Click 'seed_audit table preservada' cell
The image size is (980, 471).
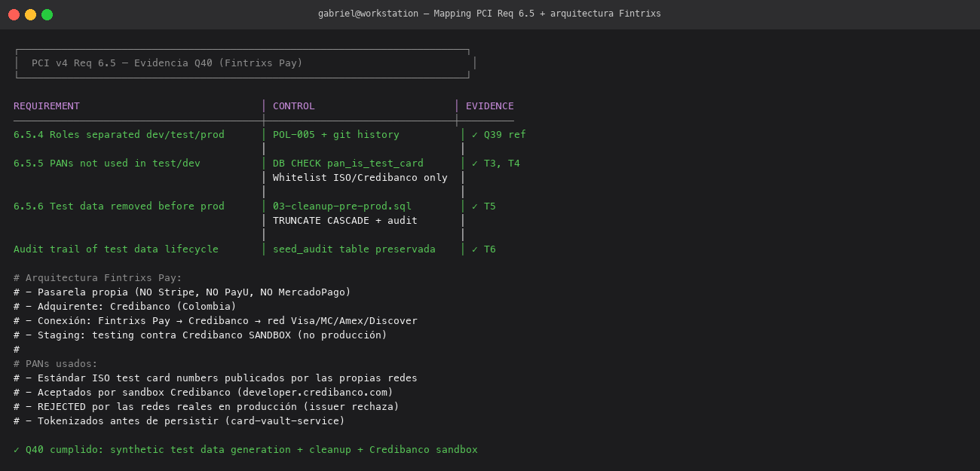coord(354,249)
